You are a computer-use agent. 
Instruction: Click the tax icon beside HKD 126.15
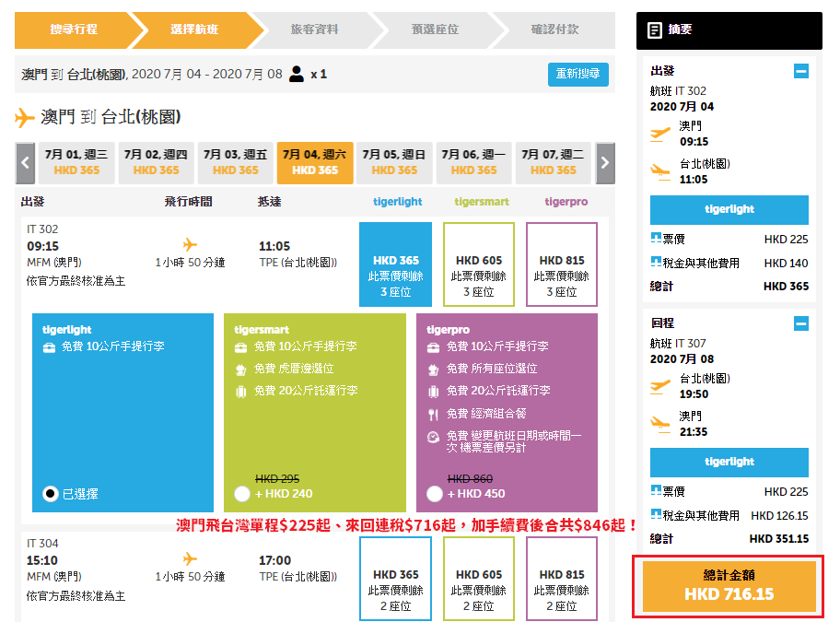(x=656, y=514)
